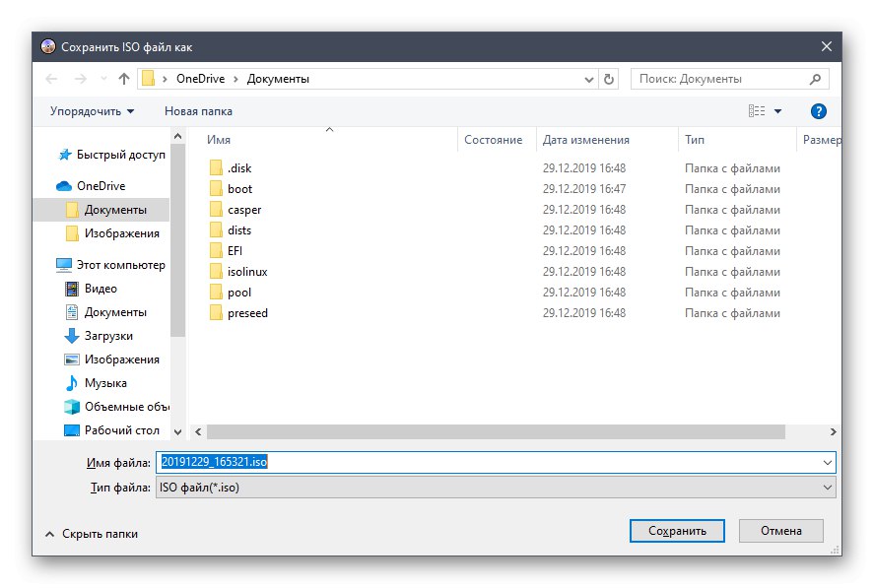This screenshot has height=588, width=874.
Task: Select Изображения under OneDrive
Action: click(112, 233)
